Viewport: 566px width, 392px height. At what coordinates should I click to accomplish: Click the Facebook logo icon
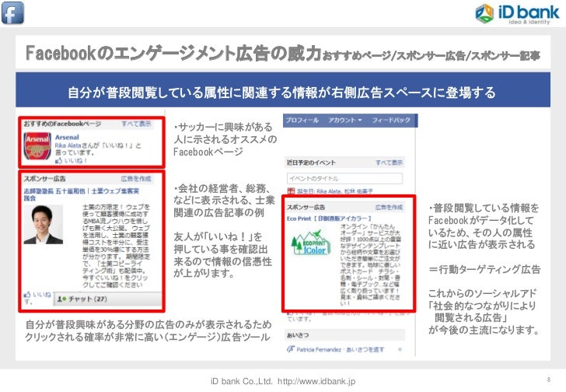[x=12, y=13]
